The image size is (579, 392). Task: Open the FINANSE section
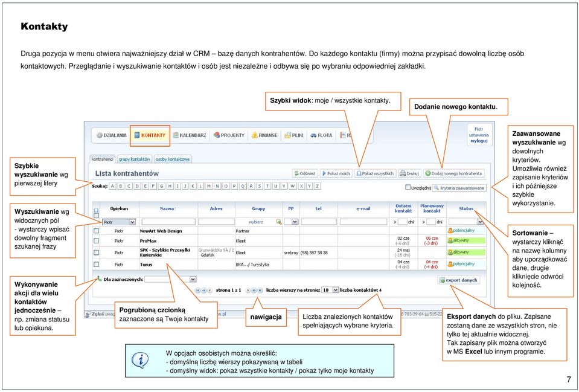click(264, 135)
